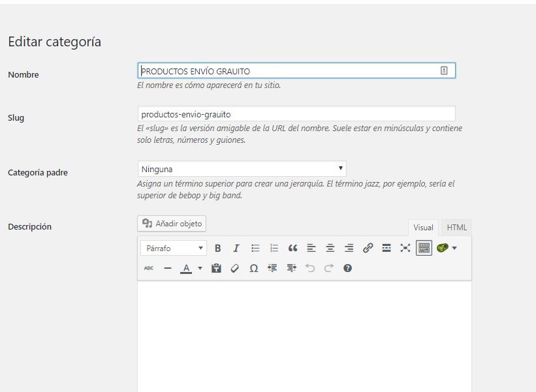Screen dimensions: 536x392
Task: Apply the current text color
Action: (x=186, y=268)
